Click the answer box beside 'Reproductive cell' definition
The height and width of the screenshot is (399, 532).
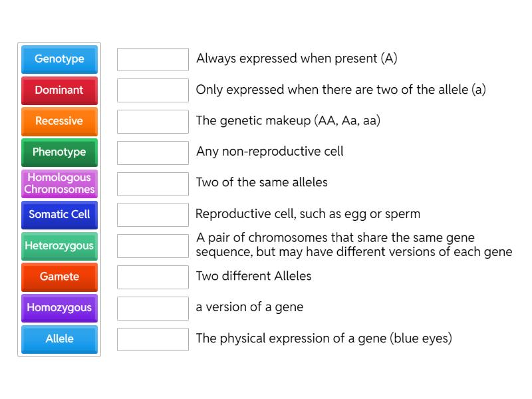152,214
